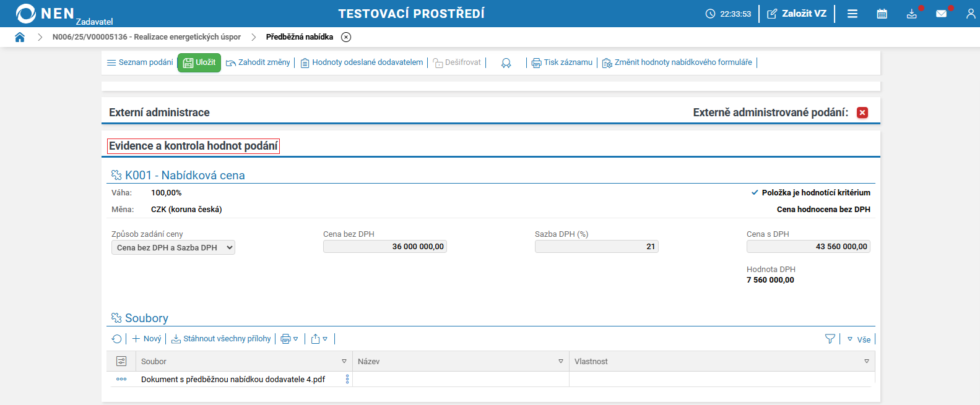Click the Dešifrovat toolbar item
Image resolution: width=980 pixels, height=405 pixels.
[457, 62]
